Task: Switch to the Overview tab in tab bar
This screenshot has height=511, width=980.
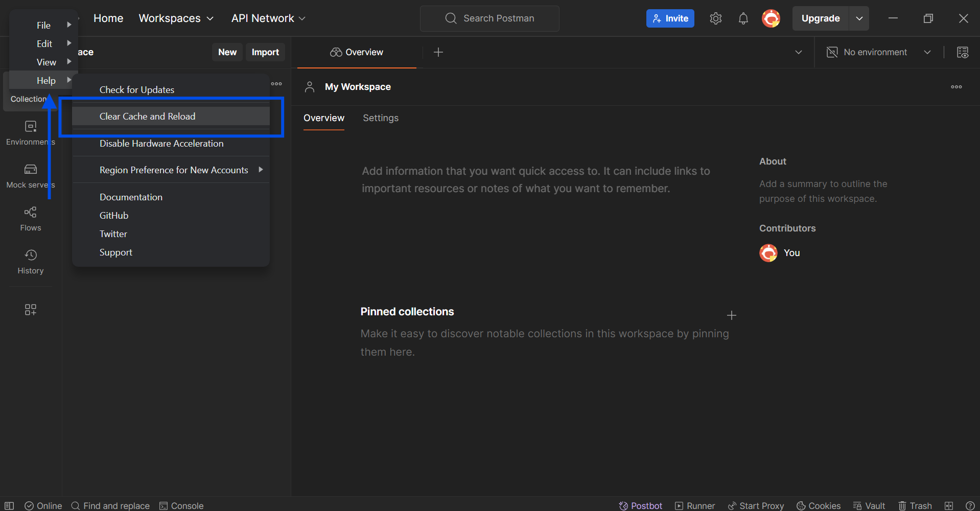Action: pos(357,52)
